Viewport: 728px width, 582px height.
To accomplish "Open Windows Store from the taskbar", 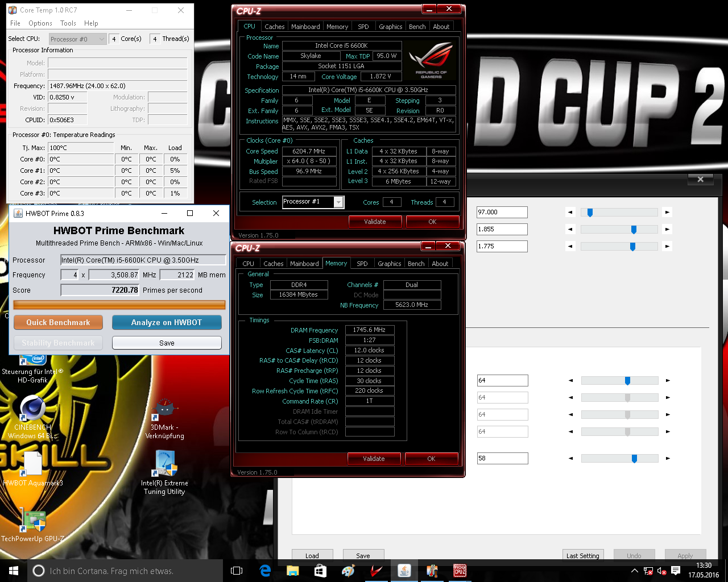I will (320, 571).
